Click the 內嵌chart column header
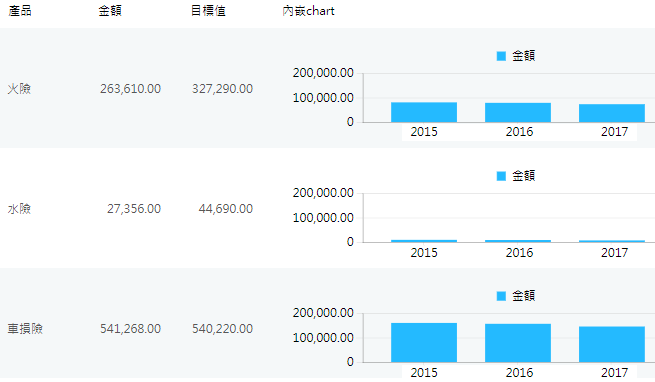Image resolution: width=655 pixels, height=382 pixels. click(x=308, y=11)
